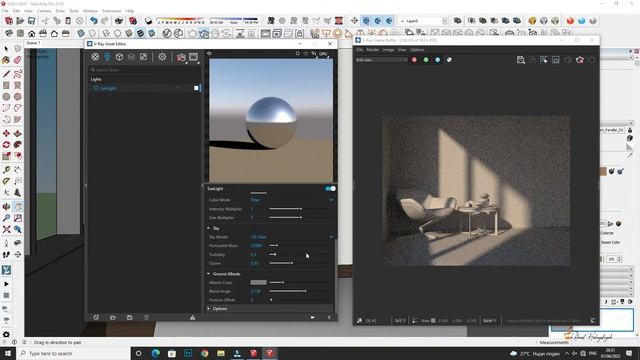The width and height of the screenshot is (640, 360).
Task: Open SketchUp File menu
Action: 5,11
